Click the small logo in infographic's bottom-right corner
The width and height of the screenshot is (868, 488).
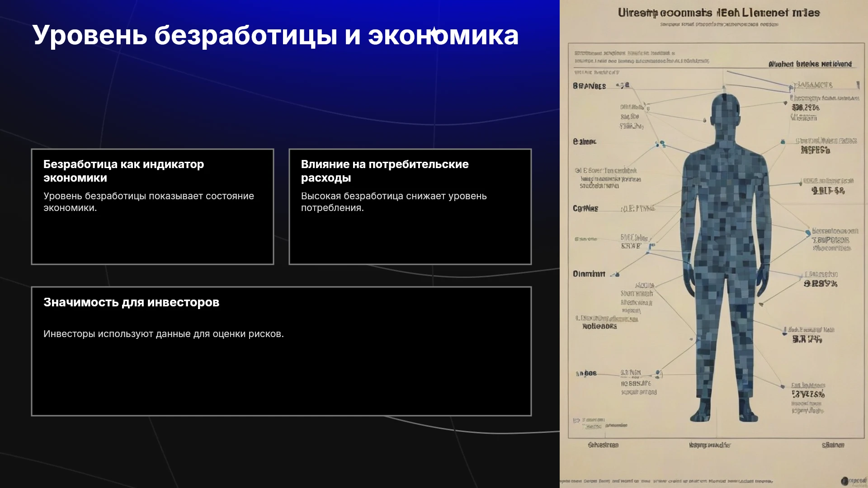tap(854, 481)
